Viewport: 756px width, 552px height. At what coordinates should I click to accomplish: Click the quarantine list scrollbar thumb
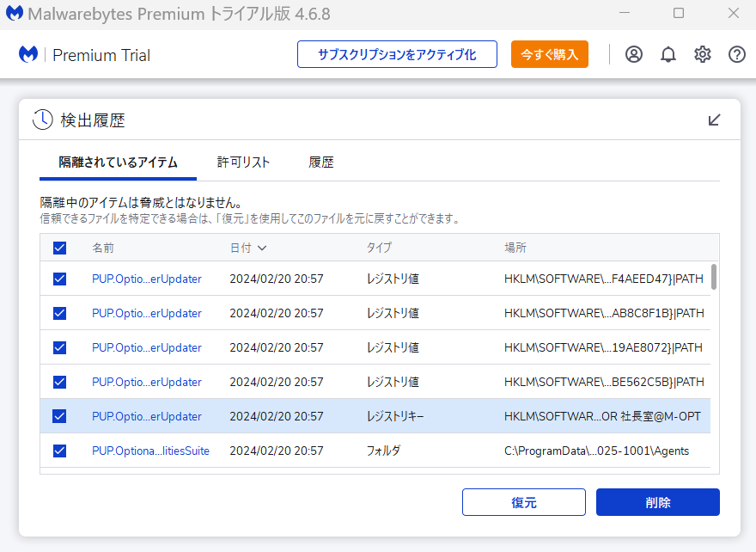(x=714, y=277)
